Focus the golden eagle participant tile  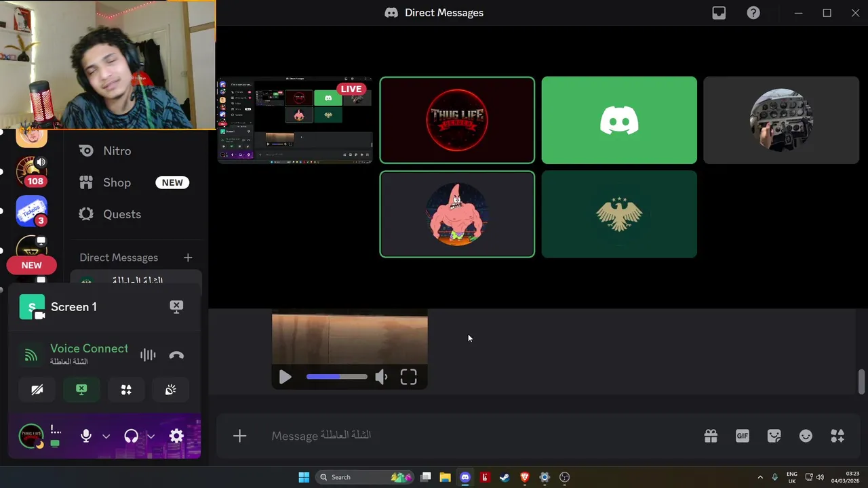pos(619,214)
